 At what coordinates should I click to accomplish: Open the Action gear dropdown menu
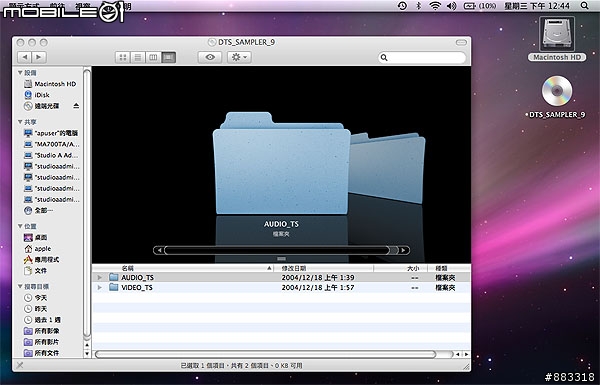click(x=239, y=57)
